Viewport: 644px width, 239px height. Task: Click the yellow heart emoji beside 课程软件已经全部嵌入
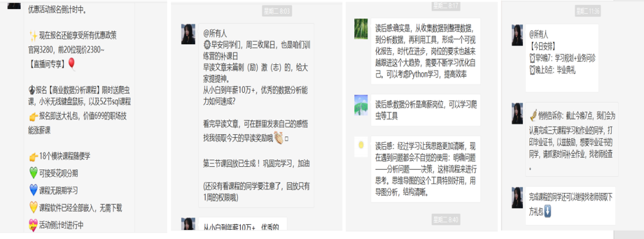click(33, 208)
